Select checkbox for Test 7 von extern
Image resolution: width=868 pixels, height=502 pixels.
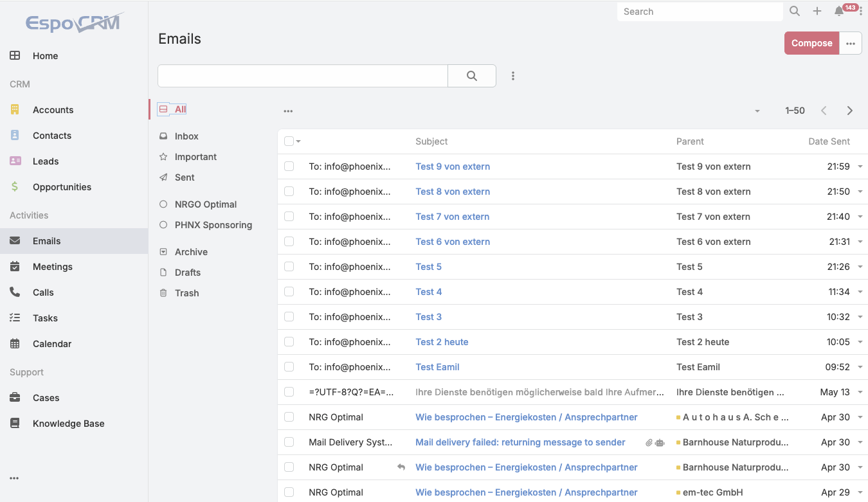click(x=289, y=217)
